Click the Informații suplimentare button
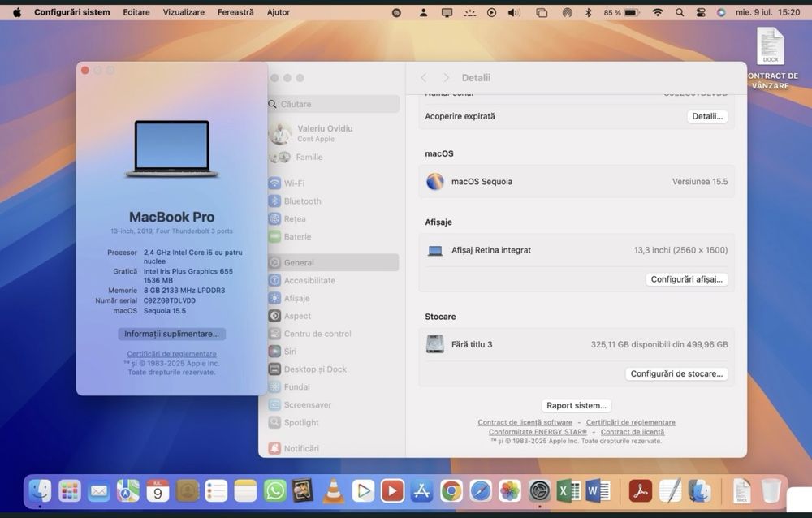This screenshot has height=518, width=812. point(171,334)
